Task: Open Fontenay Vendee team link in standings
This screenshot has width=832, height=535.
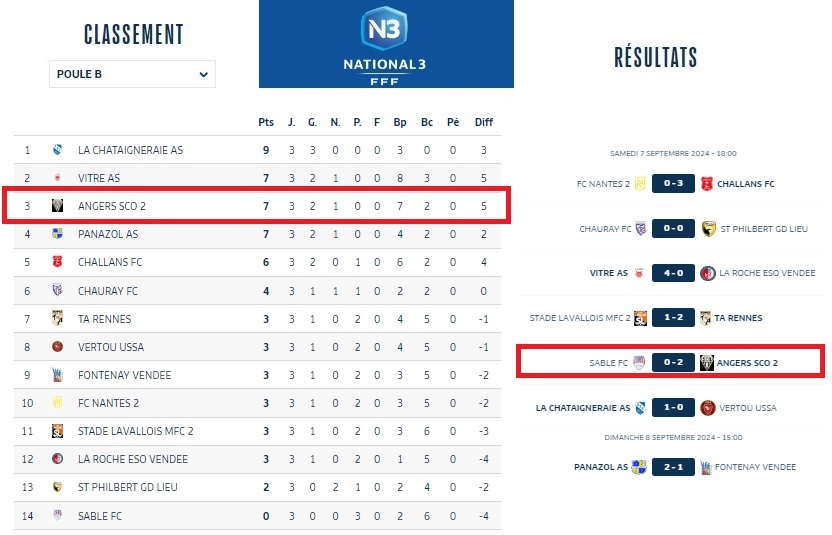Action: tap(124, 375)
